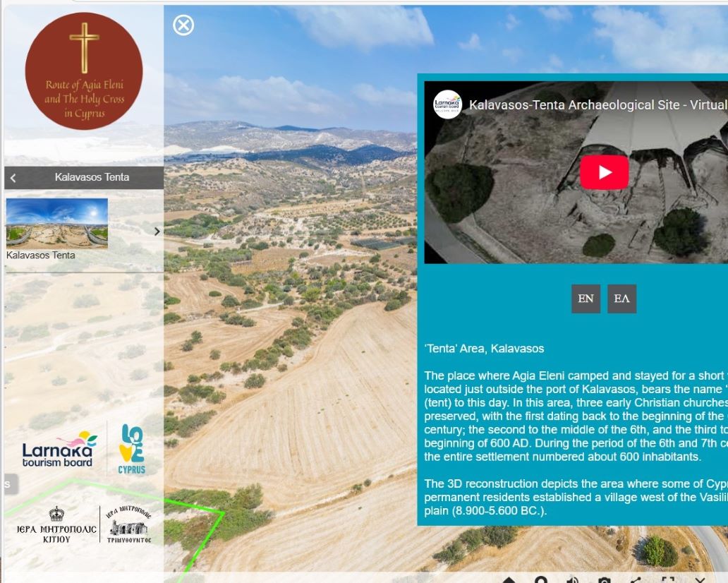This screenshot has width=728, height=583.
Task: Take a screenshot using the camera icon
Action: pyautogui.click(x=605, y=580)
